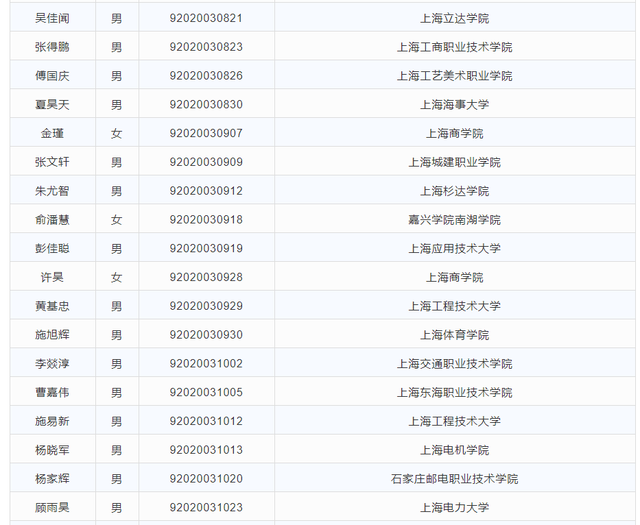Click ID number 92020030821
Screen dimensions: 640x525
click(x=206, y=18)
